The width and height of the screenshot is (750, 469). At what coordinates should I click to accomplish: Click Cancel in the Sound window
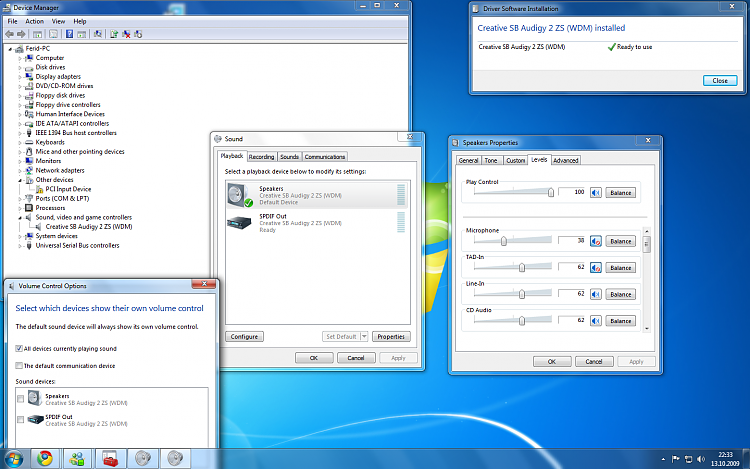tap(356, 358)
